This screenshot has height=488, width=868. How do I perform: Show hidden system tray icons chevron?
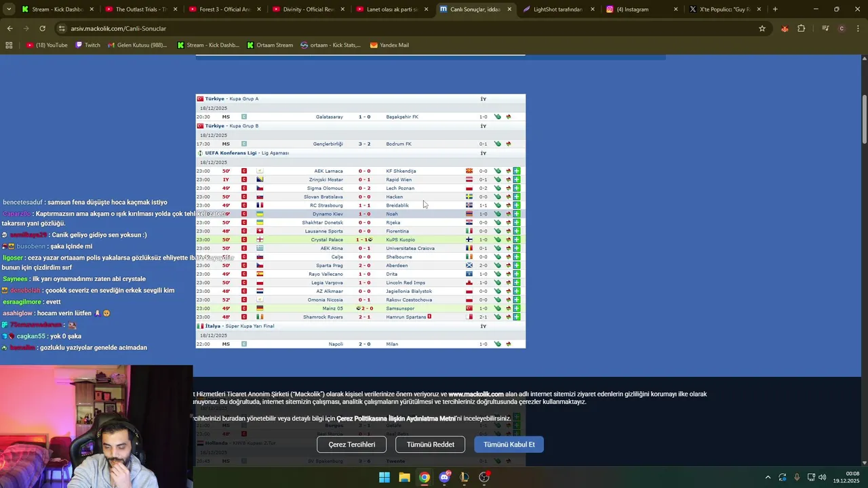768,477
